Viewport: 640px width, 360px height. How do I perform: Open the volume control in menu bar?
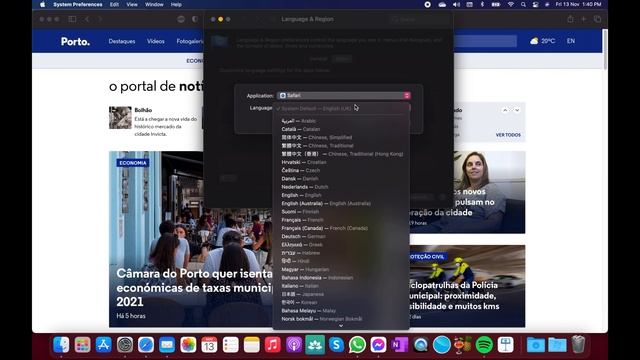[x=456, y=4]
